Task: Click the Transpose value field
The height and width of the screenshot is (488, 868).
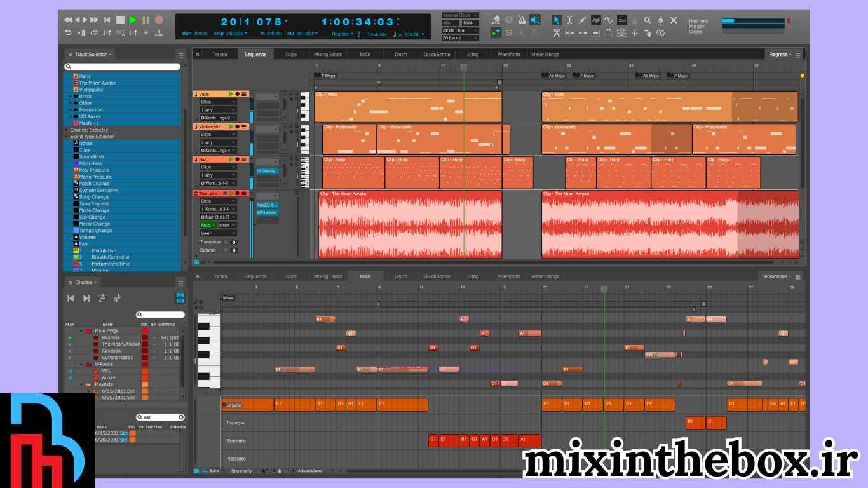Action: pos(233,242)
